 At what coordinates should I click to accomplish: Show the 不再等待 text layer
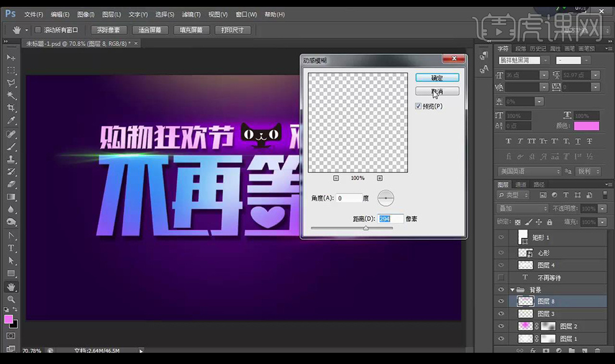tap(501, 278)
